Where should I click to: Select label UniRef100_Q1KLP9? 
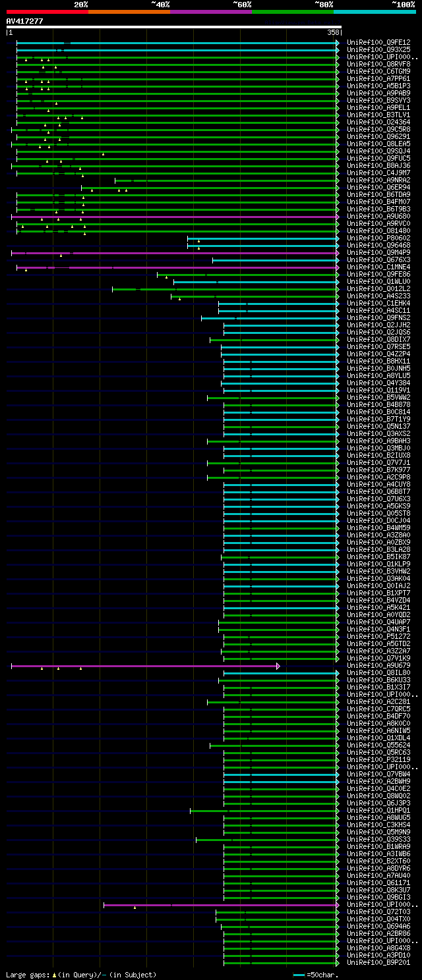[378, 564]
